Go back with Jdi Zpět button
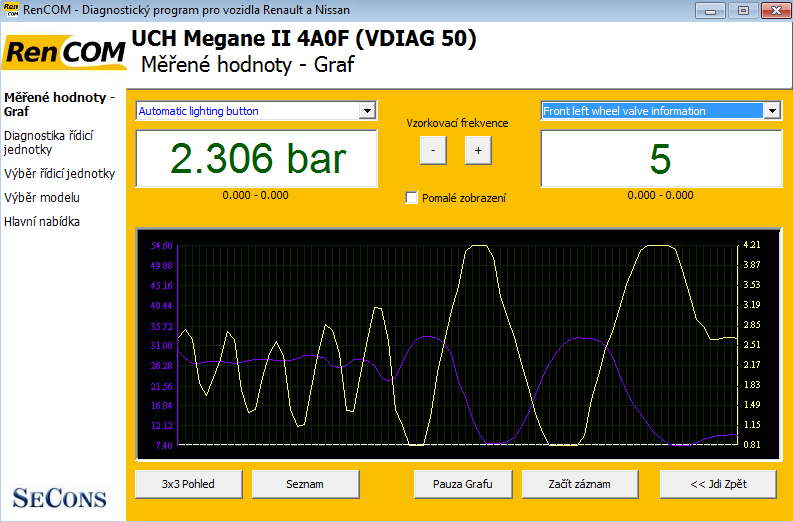This screenshot has width=793, height=522. coord(717,484)
